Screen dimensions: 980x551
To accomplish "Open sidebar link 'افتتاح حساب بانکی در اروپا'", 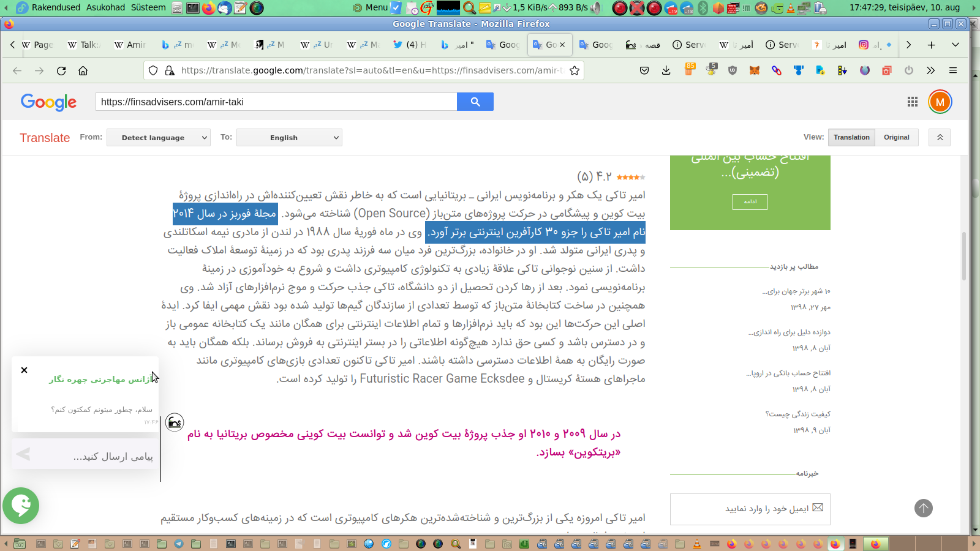I will tap(788, 373).
